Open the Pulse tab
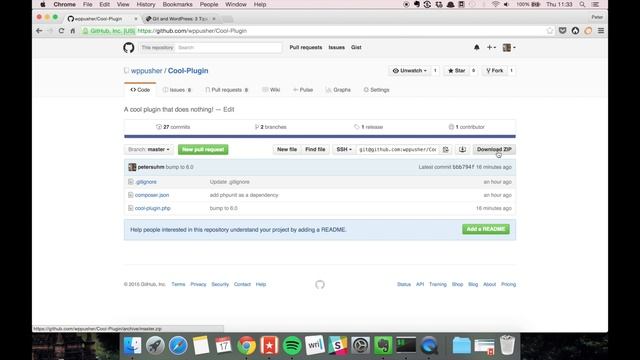This screenshot has width=640, height=360. (x=303, y=90)
